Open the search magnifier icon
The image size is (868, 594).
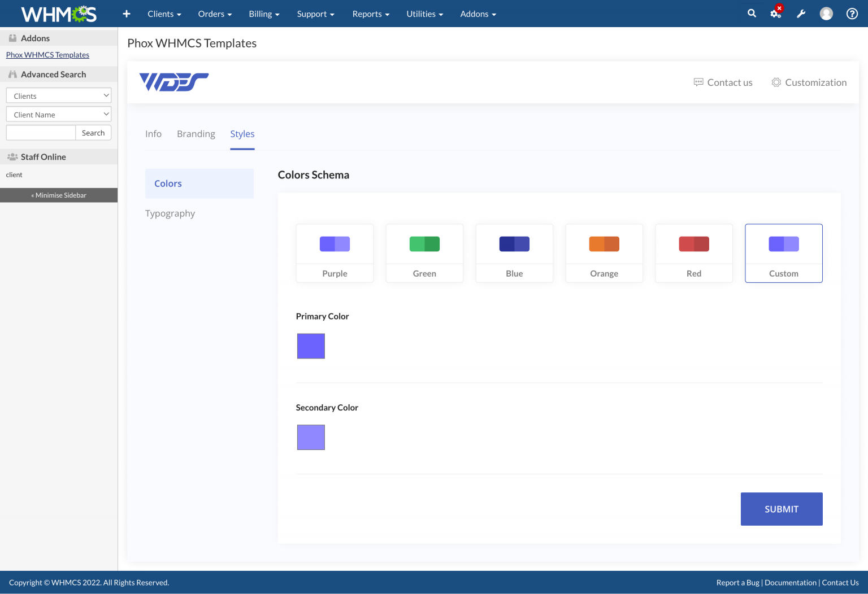752,14
